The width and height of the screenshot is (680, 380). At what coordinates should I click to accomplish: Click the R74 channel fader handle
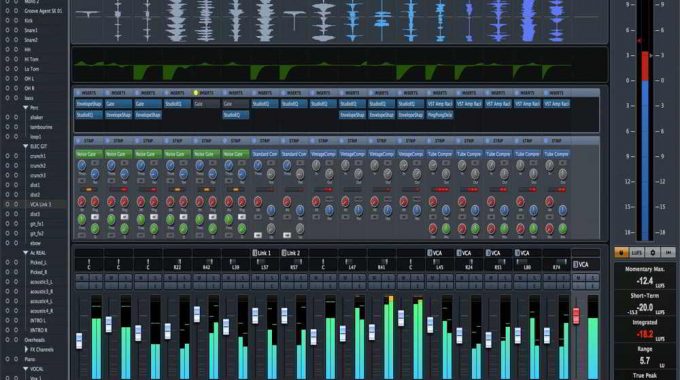click(547, 335)
